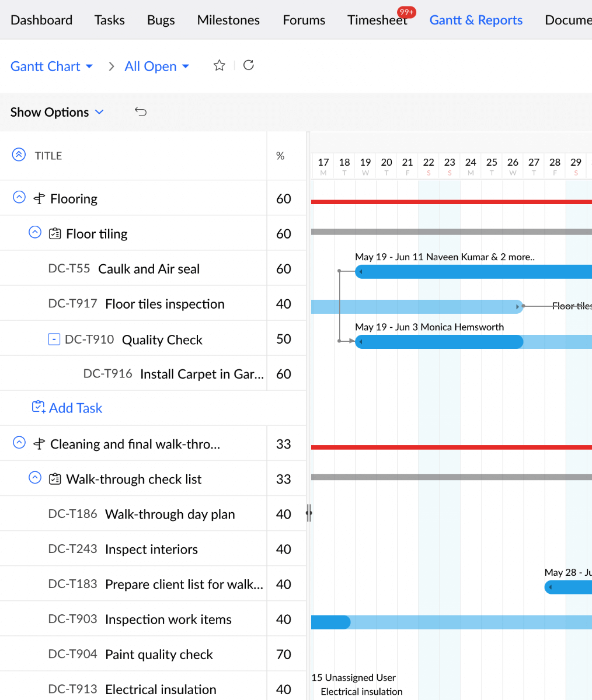592x700 pixels.
Task: Collapse the Flooring milestone row
Action: (x=19, y=198)
